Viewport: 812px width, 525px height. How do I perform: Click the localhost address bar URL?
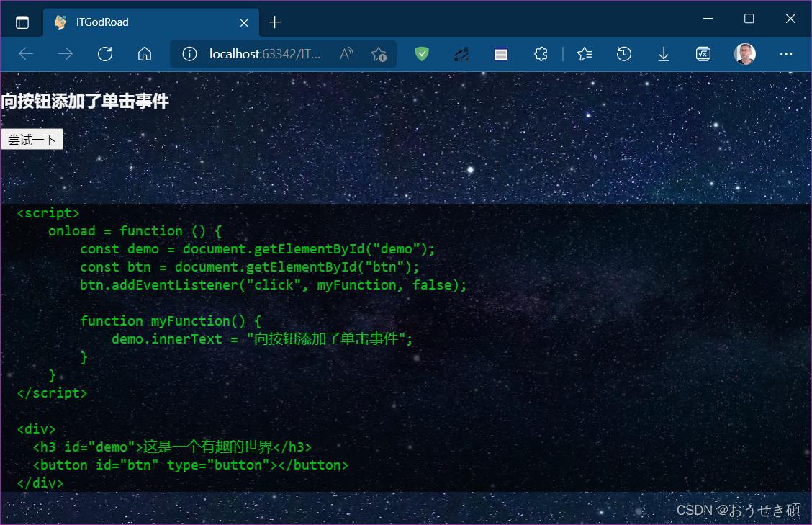pos(265,54)
